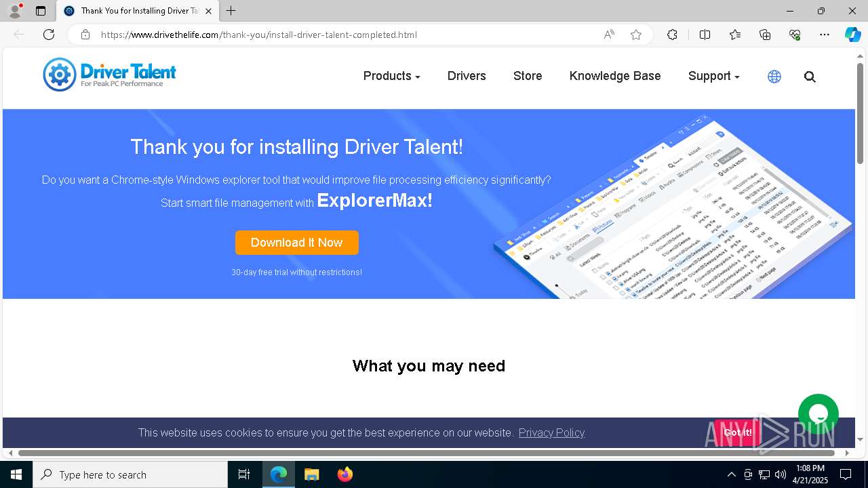Open the Copilot sidebar icon
868x488 pixels.
tap(852, 35)
